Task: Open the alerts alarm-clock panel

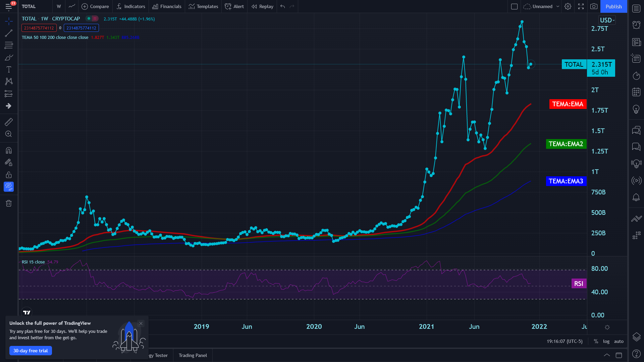Action: tap(636, 25)
